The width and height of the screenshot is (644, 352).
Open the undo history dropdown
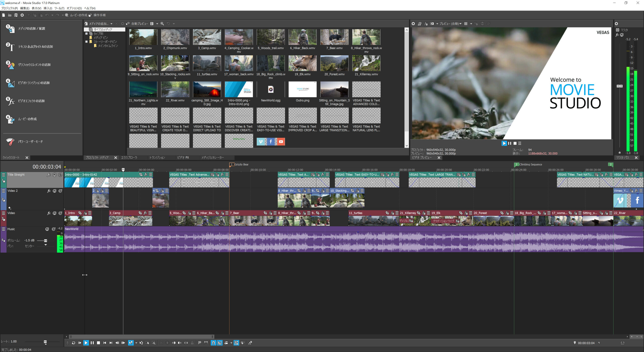pos(52,15)
